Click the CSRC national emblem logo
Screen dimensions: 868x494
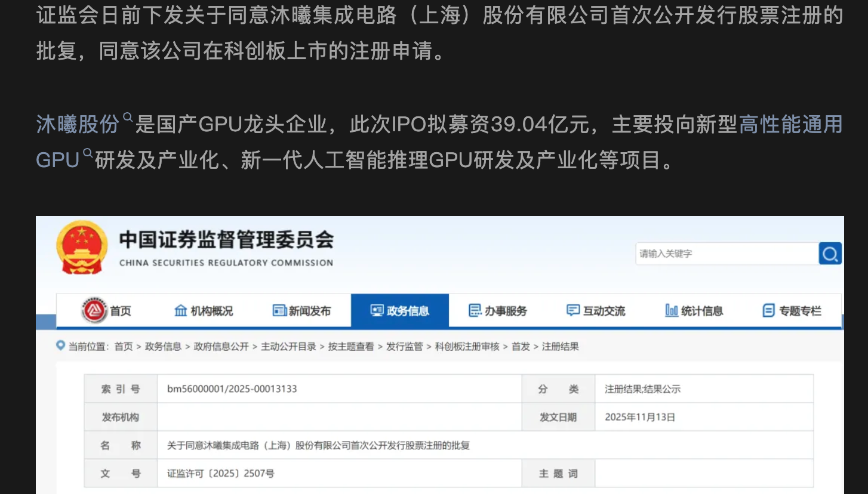(x=82, y=247)
